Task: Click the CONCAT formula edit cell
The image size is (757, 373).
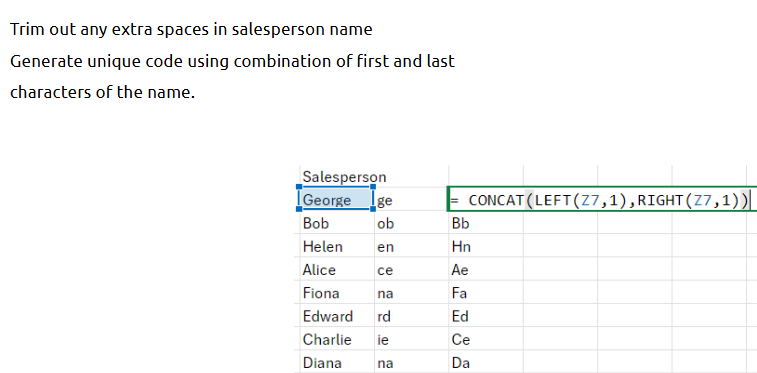Action: tap(602, 199)
